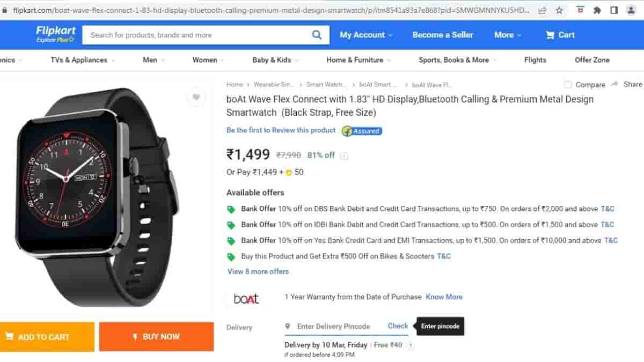This screenshot has height=362, width=644.
Task: Open the More dropdown in header
Action: tap(508, 35)
